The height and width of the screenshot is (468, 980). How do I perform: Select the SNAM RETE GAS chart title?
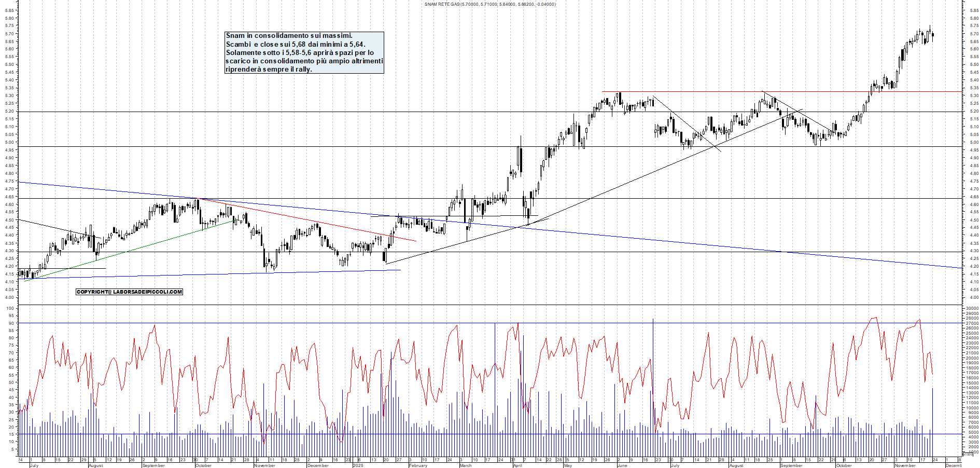coord(489,4)
